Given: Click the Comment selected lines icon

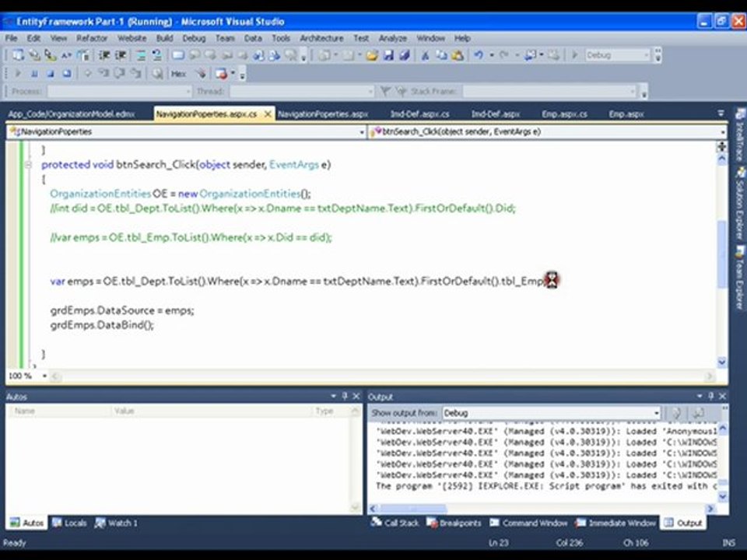Looking at the screenshot, I should click(x=141, y=55).
